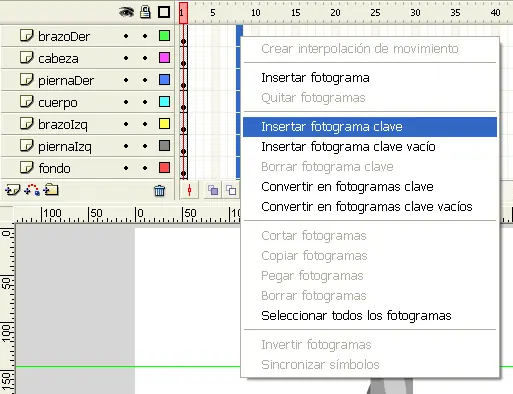Enable onion skin outlines button
This screenshot has height=394, width=513.
pyautogui.click(x=231, y=190)
